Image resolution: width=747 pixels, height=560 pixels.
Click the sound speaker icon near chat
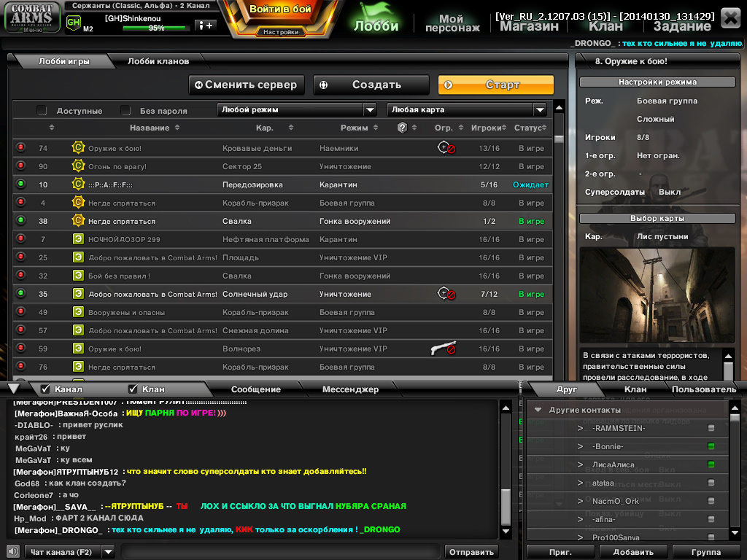pyautogui.click(x=13, y=551)
